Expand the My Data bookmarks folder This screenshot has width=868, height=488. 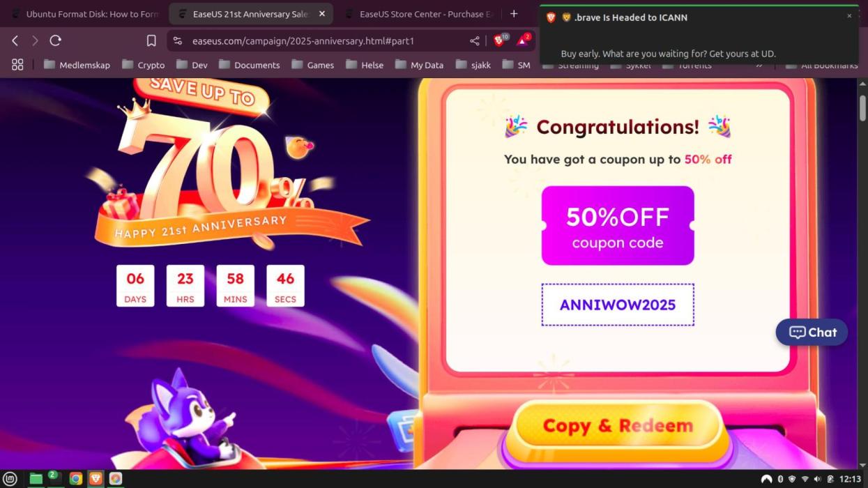coord(419,65)
